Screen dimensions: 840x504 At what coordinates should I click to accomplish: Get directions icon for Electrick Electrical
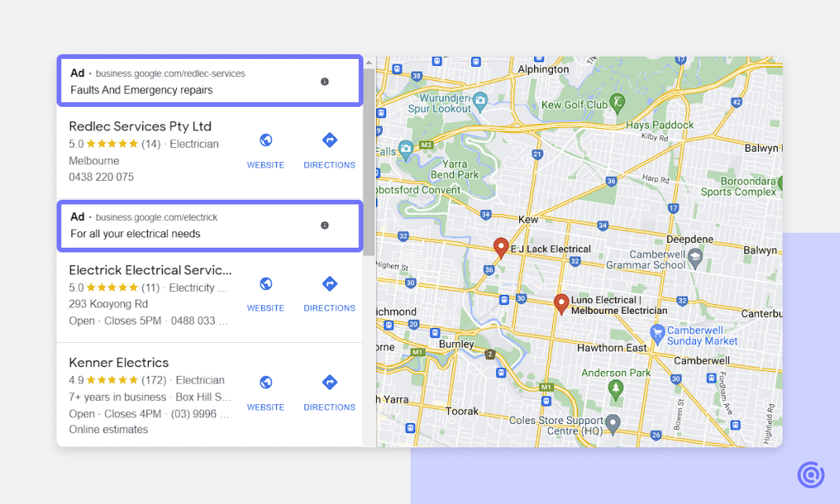(330, 284)
